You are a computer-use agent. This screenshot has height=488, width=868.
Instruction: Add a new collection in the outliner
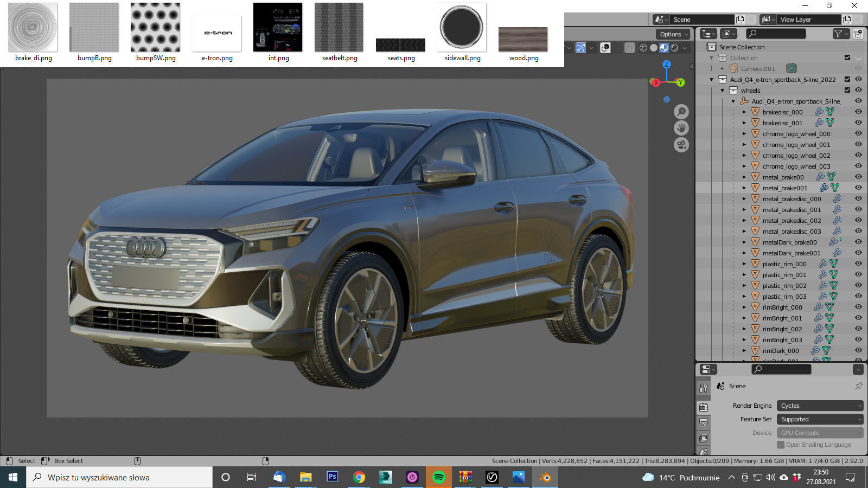point(858,34)
